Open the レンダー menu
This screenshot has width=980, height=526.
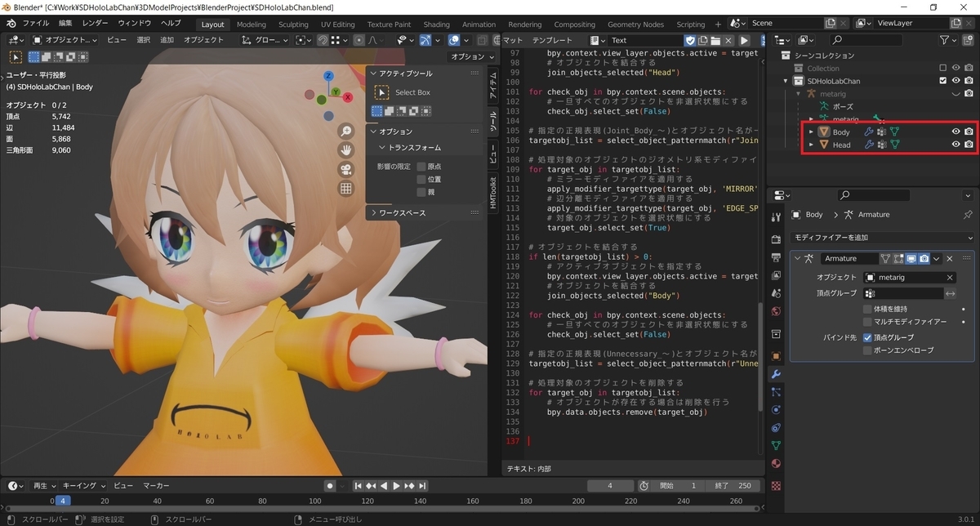click(x=95, y=24)
